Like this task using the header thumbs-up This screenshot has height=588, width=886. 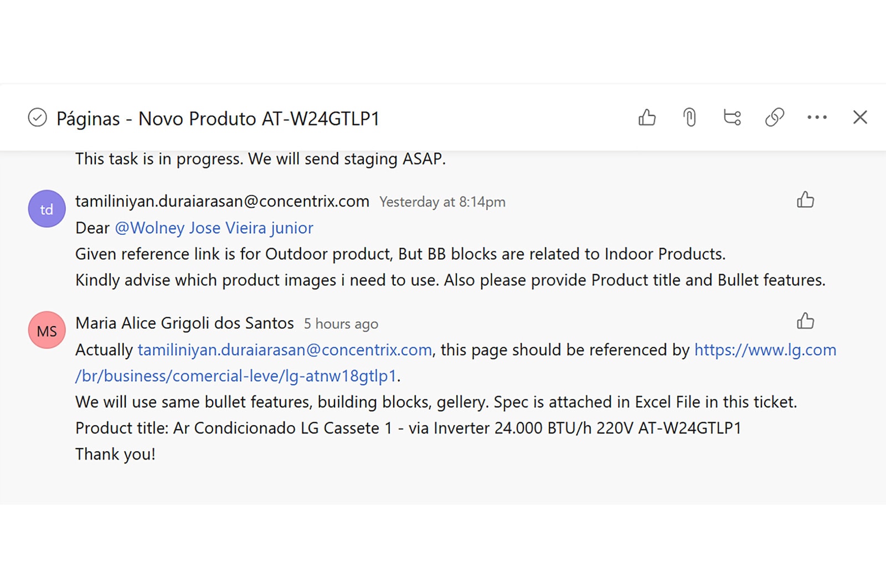pos(647,117)
